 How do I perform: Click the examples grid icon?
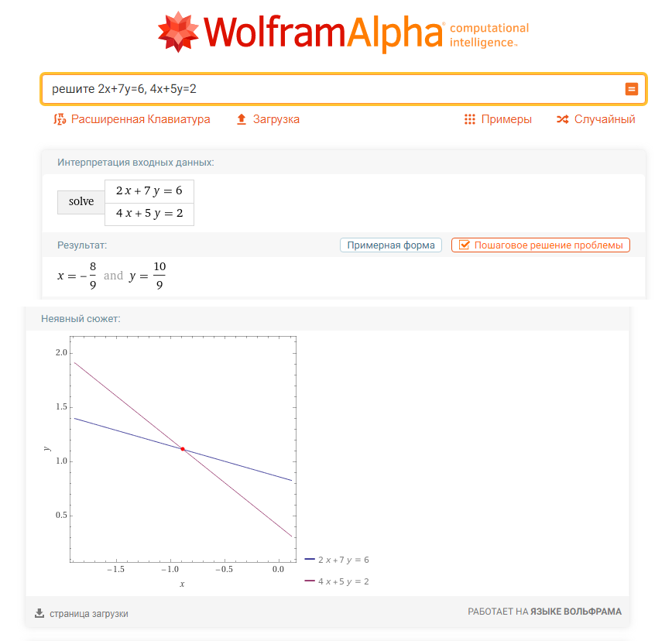tap(469, 119)
